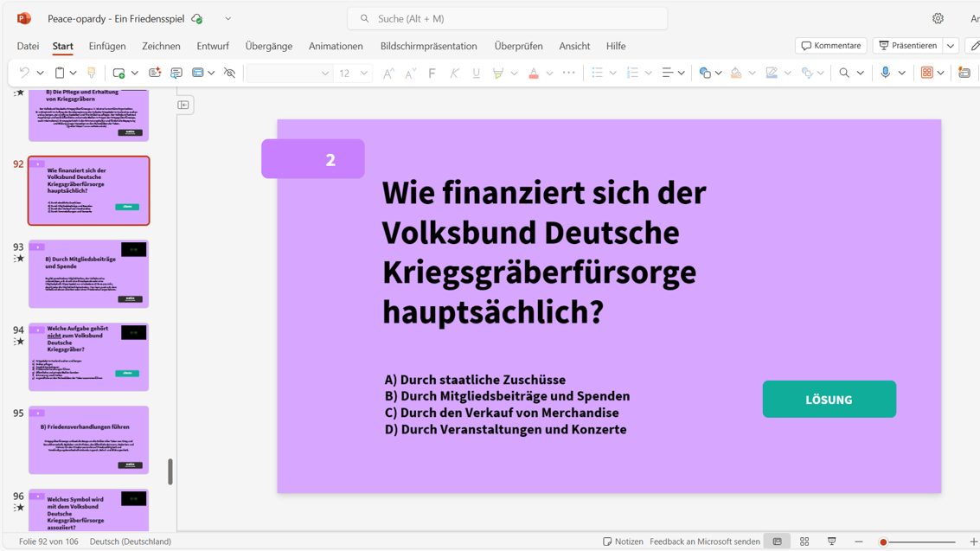The width and height of the screenshot is (980, 551).
Task: Click the zoom slider handle
Action: [883, 541]
